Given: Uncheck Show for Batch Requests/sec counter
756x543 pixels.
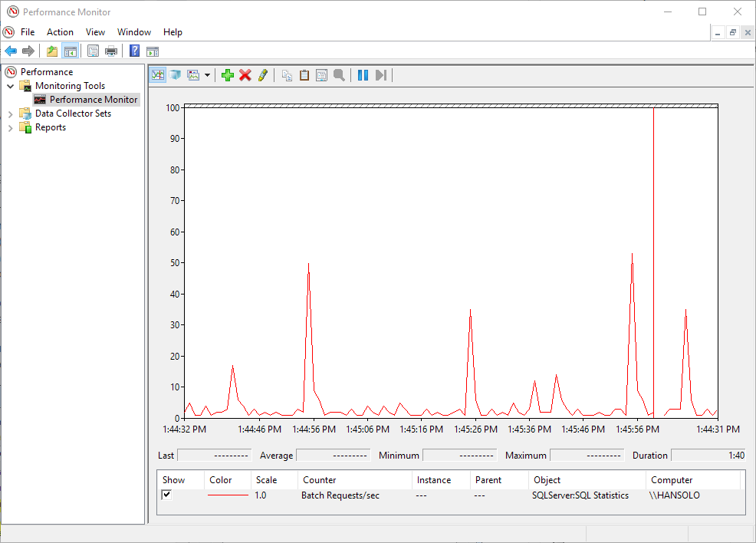Looking at the screenshot, I should point(167,495).
